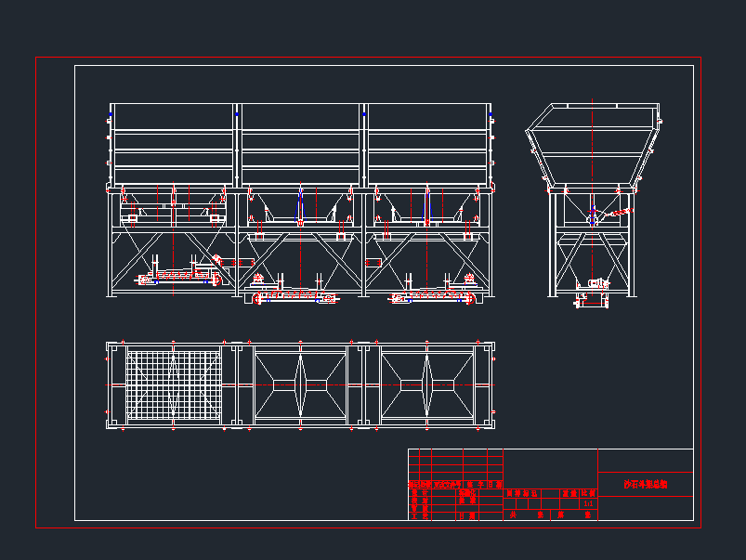Click the grid-mesh hopper in the plan view
Screen dimensions: 746x560
[173, 384]
